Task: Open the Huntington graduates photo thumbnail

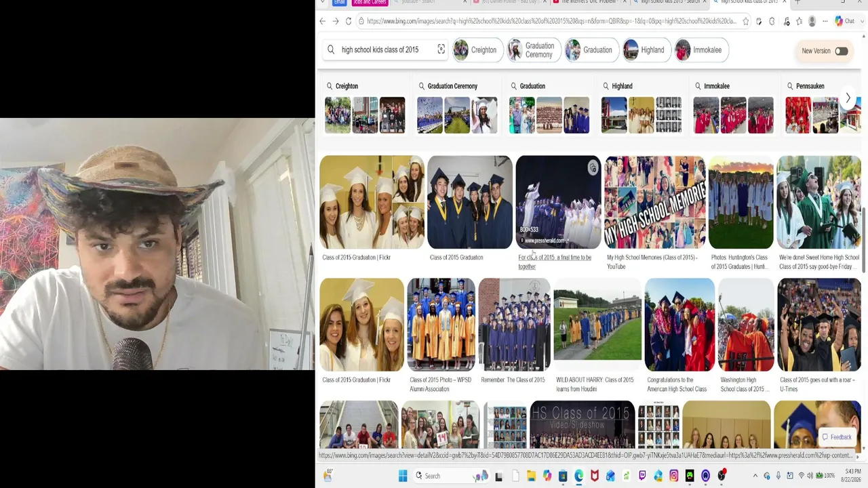Action: tap(741, 202)
